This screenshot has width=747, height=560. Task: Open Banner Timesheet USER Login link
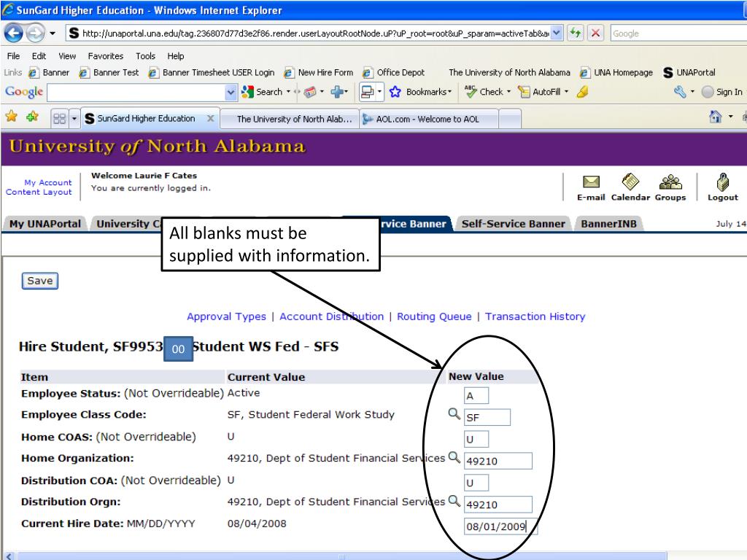tap(212, 72)
